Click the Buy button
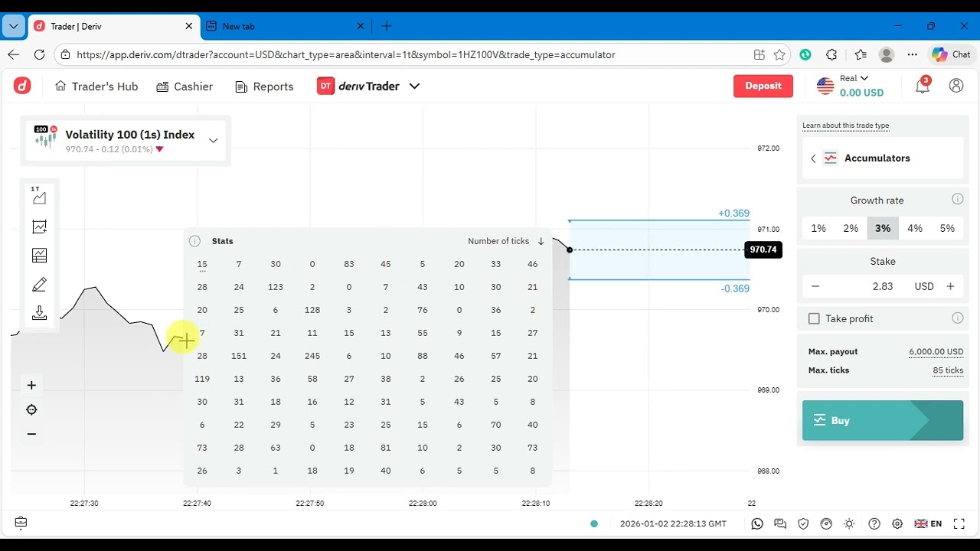The height and width of the screenshot is (551, 980). click(883, 420)
